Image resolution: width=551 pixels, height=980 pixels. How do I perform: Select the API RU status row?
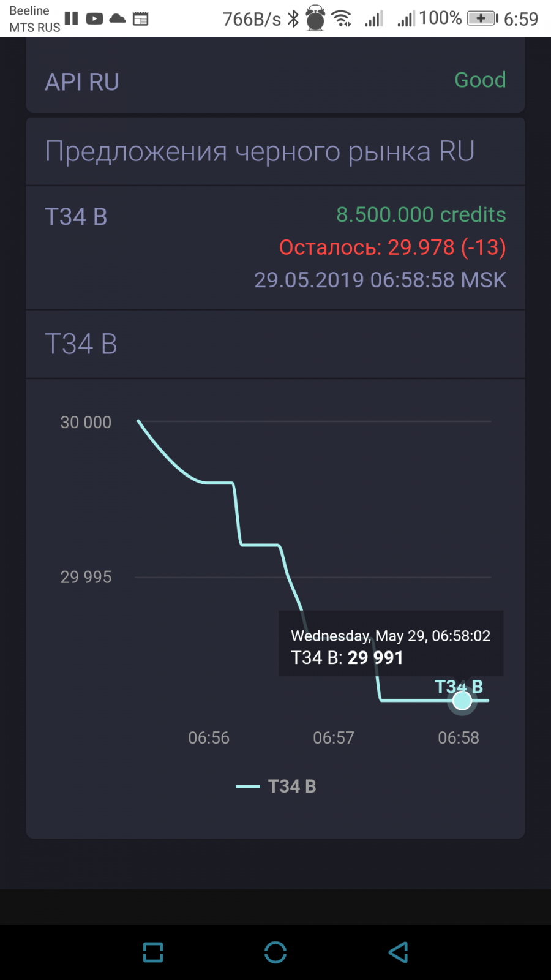click(x=275, y=81)
